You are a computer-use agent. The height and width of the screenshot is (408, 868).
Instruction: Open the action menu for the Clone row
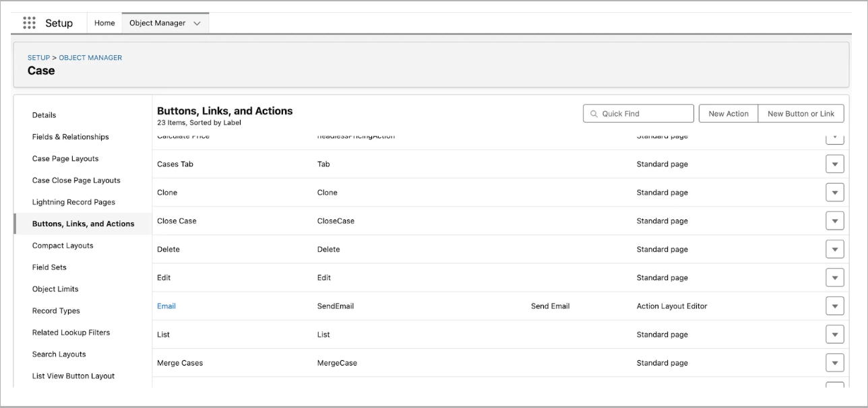834,192
